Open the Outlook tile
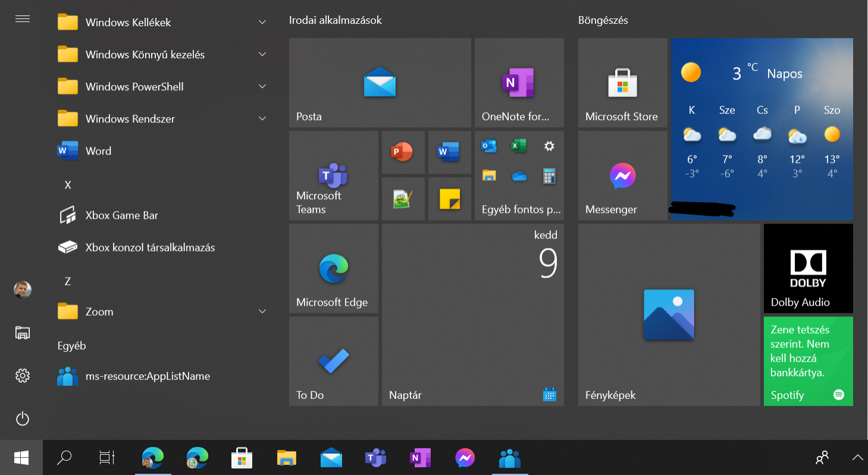 click(x=489, y=146)
